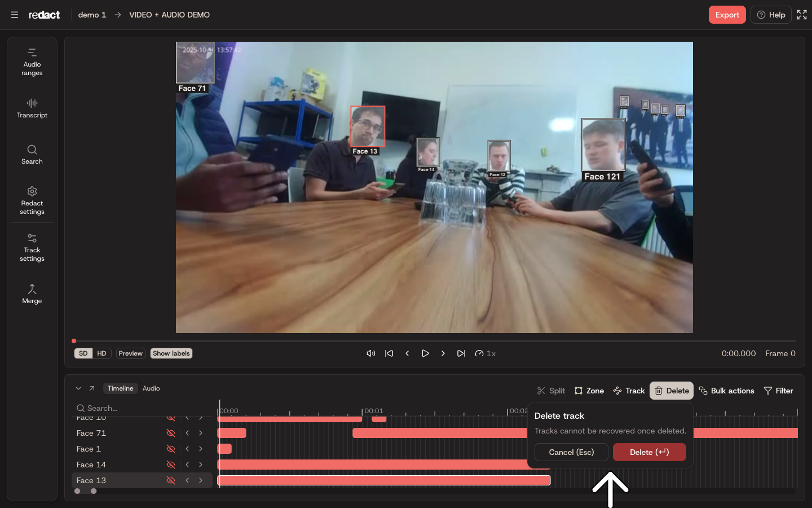Toggle visibility of Face 14 track

(171, 465)
